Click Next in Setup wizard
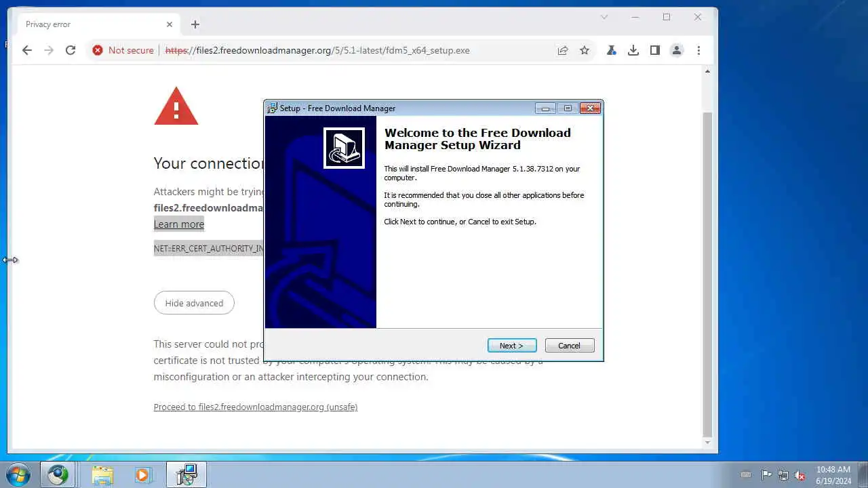This screenshot has height=488, width=868. click(512, 346)
